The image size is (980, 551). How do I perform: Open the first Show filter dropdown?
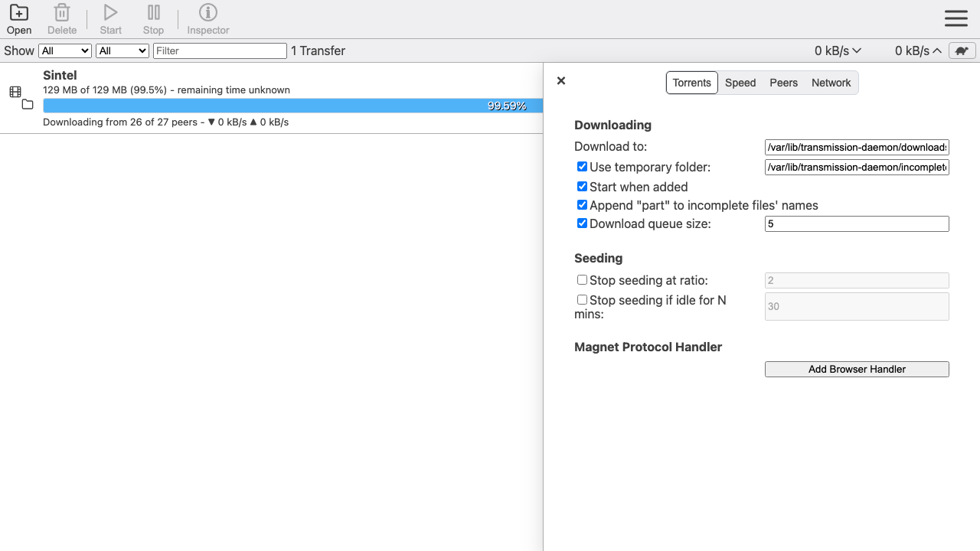pos(65,51)
